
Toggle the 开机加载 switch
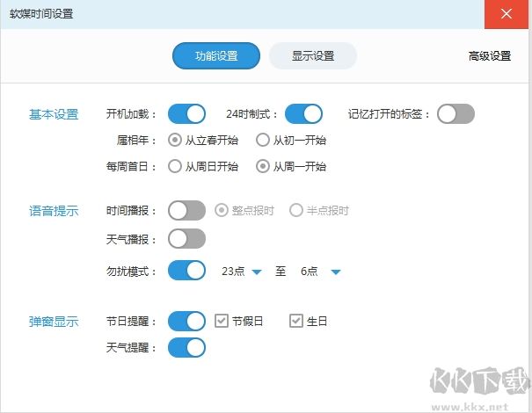[186, 113]
